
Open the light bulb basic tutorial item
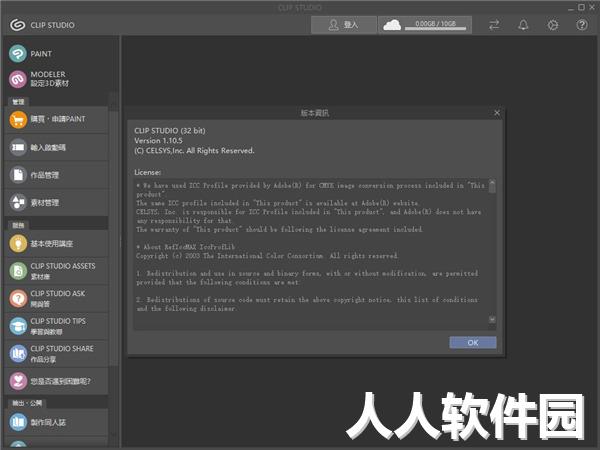click(x=57, y=244)
